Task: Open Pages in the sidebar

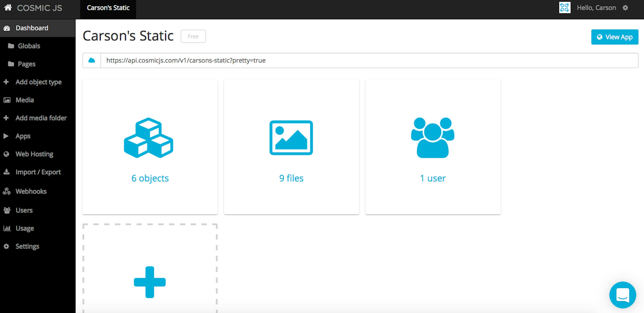Action: tap(26, 64)
